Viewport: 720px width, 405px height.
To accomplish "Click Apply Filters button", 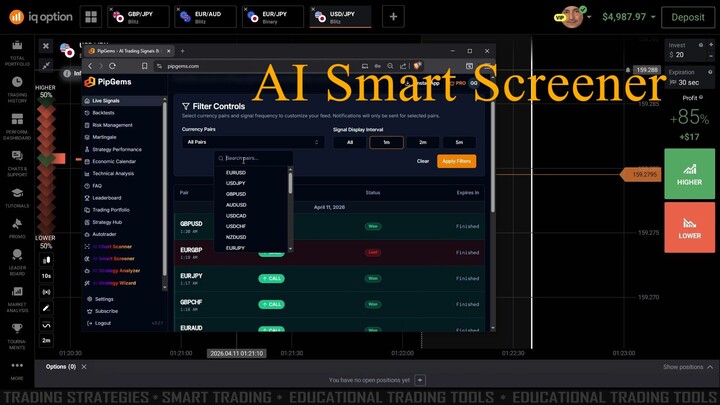I will [x=456, y=161].
